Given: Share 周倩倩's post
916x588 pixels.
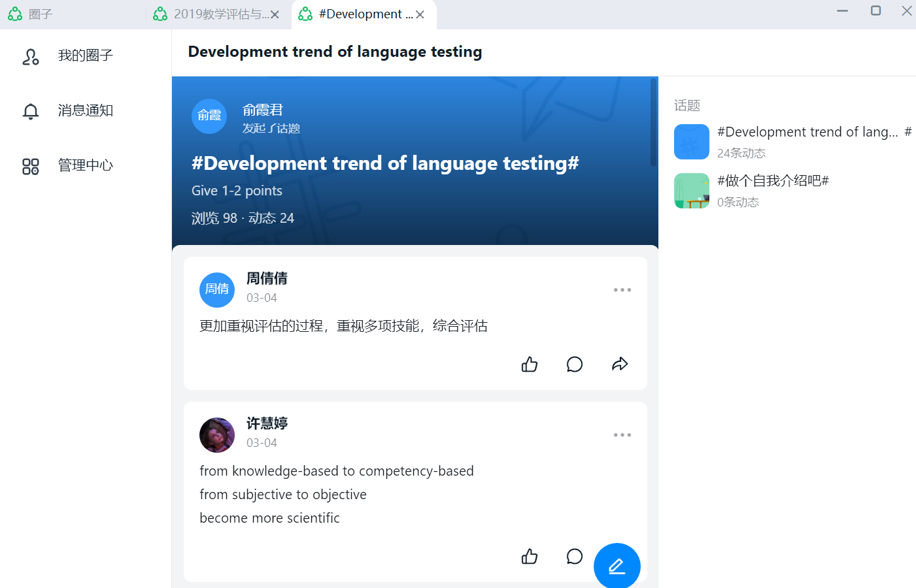Looking at the screenshot, I should tap(619, 365).
